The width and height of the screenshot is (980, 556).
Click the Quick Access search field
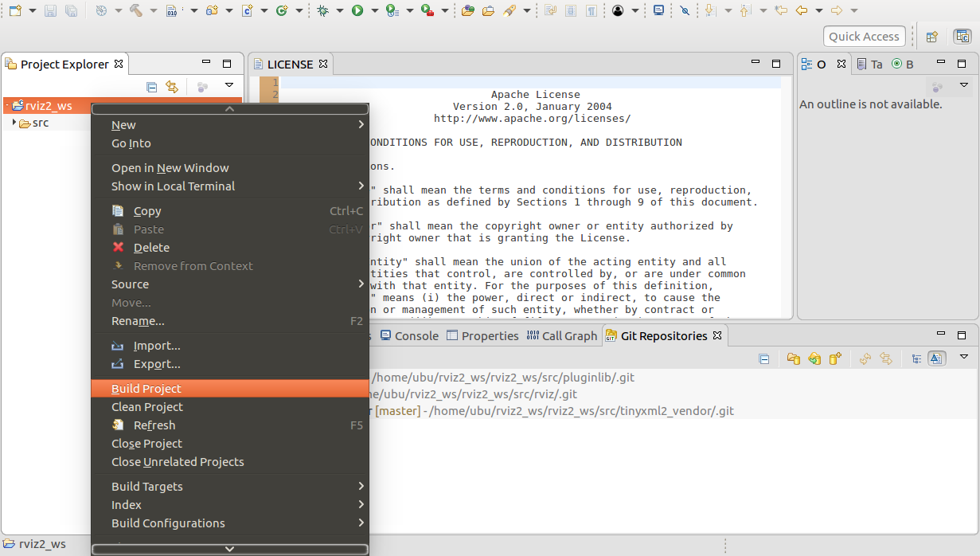tap(864, 37)
